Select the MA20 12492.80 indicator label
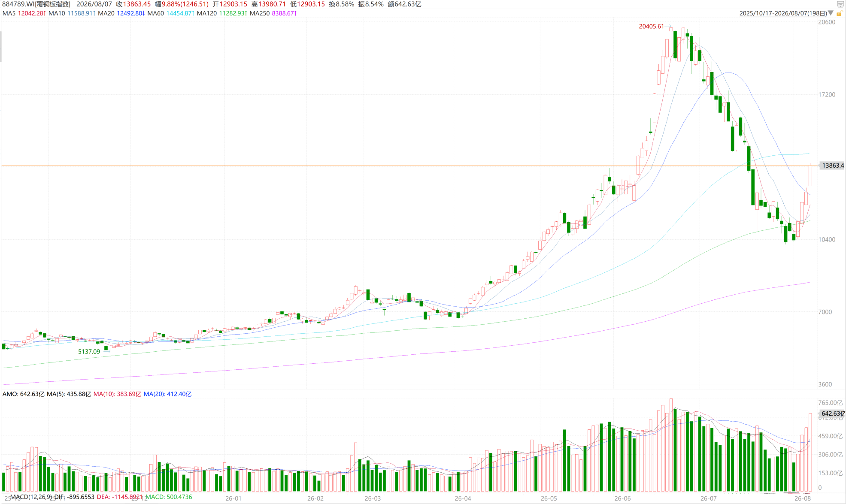This screenshot has height=504, width=846. point(121,13)
